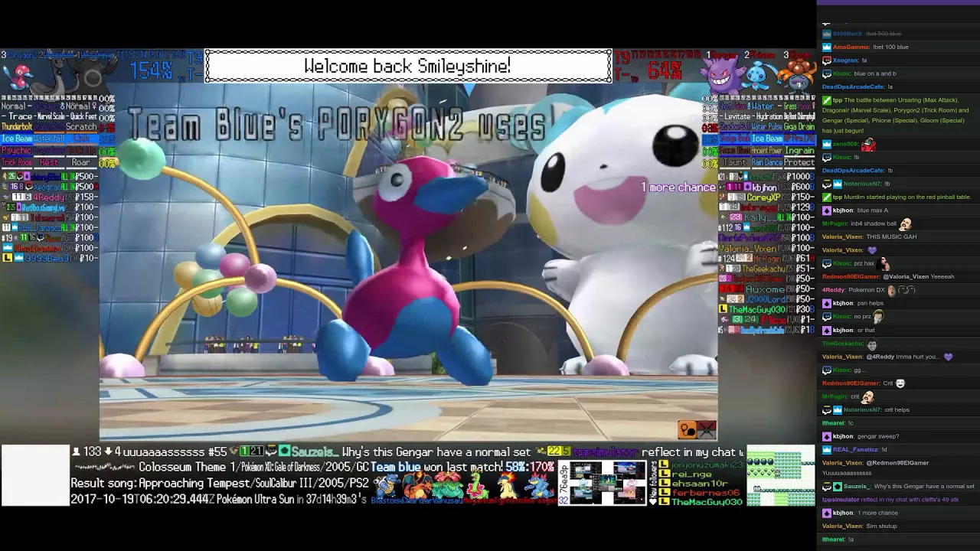The width and height of the screenshot is (980, 551).
Task: Click 'Trick Room' in Team Blue's move list
Action: pos(17,162)
